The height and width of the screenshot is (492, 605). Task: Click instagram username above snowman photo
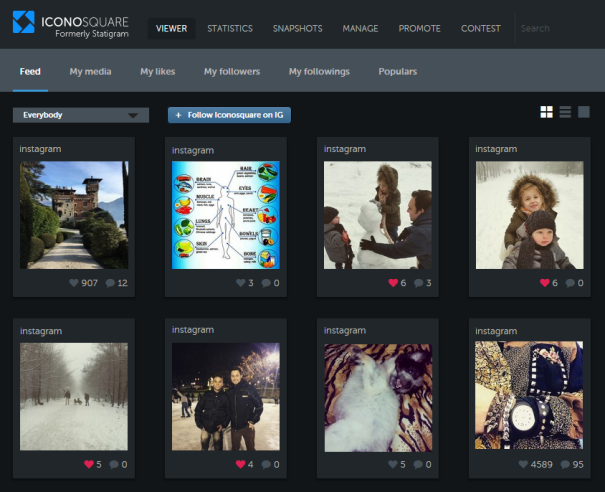coord(345,149)
